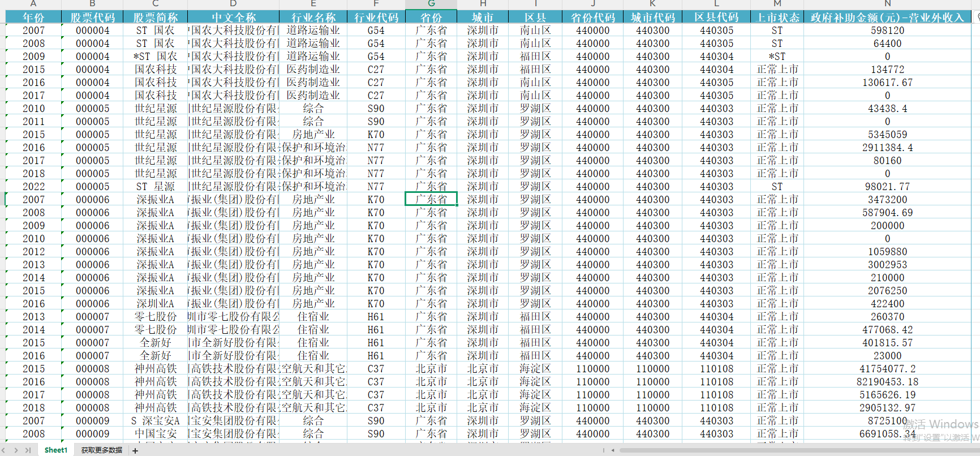Select column J header
The height and width of the screenshot is (456, 980).
(593, 4)
